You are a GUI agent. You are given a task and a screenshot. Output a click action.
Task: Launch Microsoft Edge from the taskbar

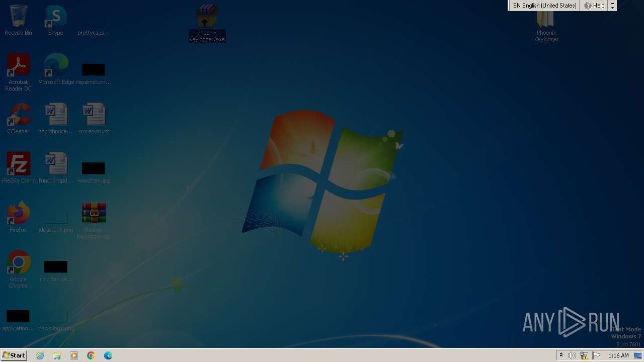coord(108,355)
